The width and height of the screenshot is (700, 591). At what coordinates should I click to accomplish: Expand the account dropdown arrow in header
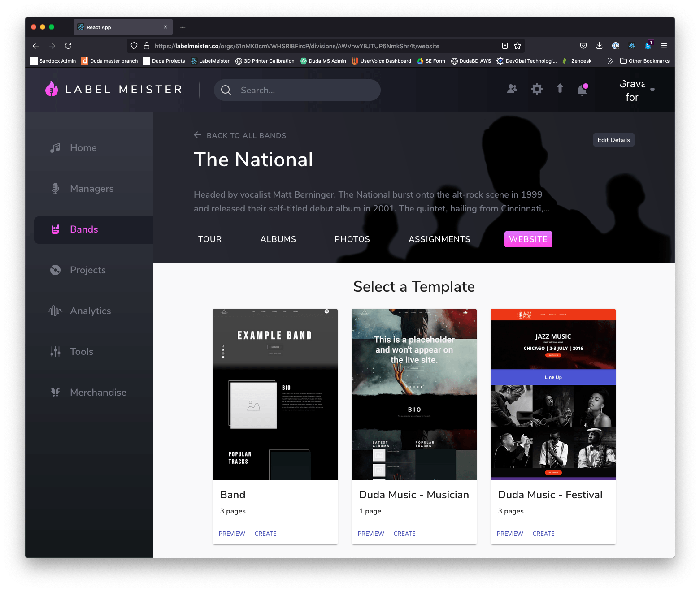click(652, 90)
